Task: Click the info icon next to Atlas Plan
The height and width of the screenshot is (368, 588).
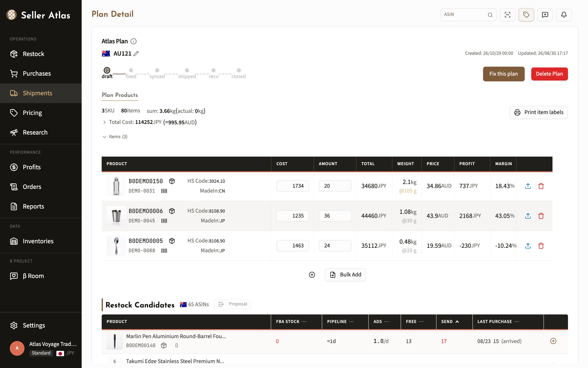Action: [133, 41]
